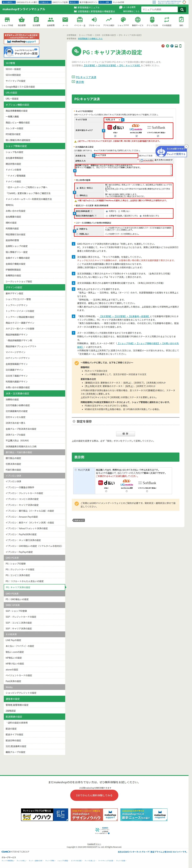Open サイバー攻撃 arrow link in top bar
Image resolution: width=192 pixels, height=868 pixels.
(105, 2)
